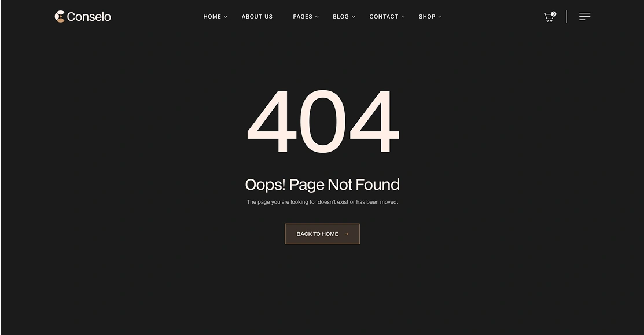Open the HOME menu item

click(212, 16)
